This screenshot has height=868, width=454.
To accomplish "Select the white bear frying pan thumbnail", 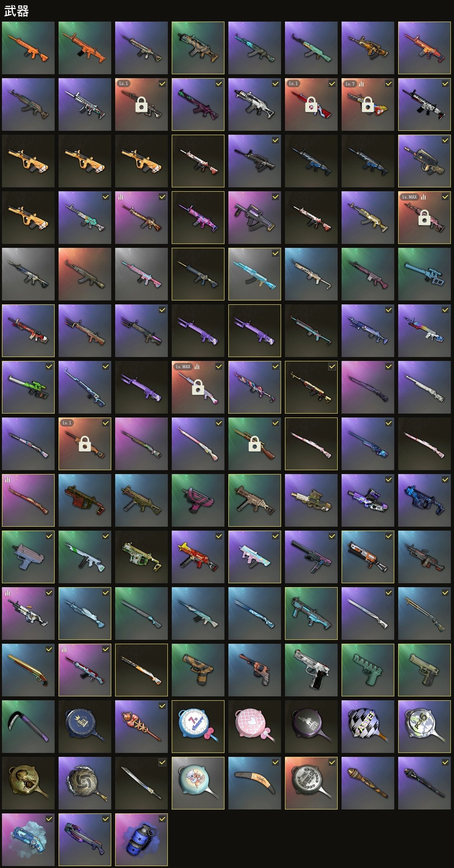I will pos(198,783).
